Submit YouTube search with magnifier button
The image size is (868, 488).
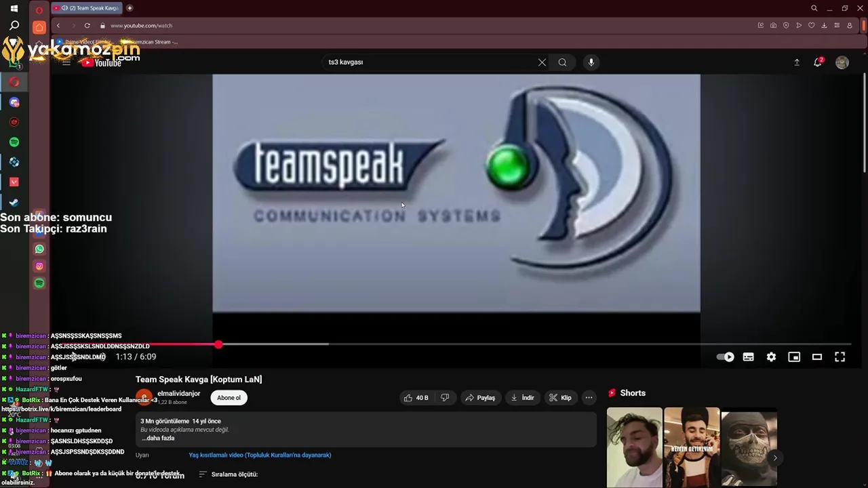tap(562, 62)
